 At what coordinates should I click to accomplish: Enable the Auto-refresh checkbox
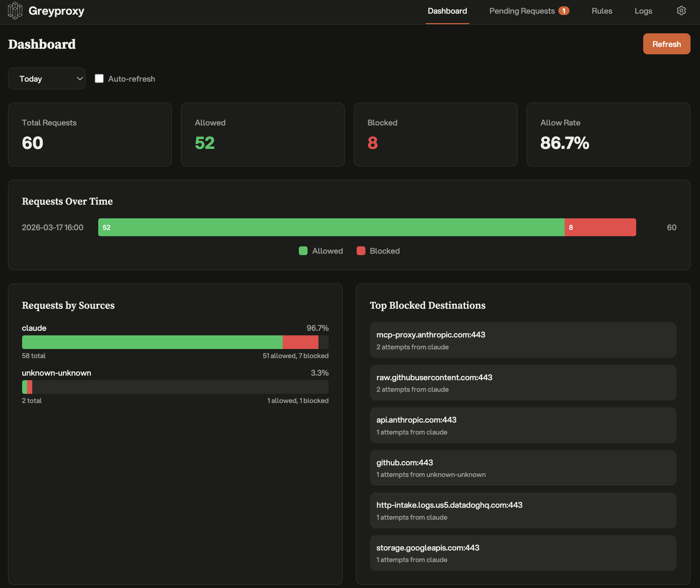[99, 78]
